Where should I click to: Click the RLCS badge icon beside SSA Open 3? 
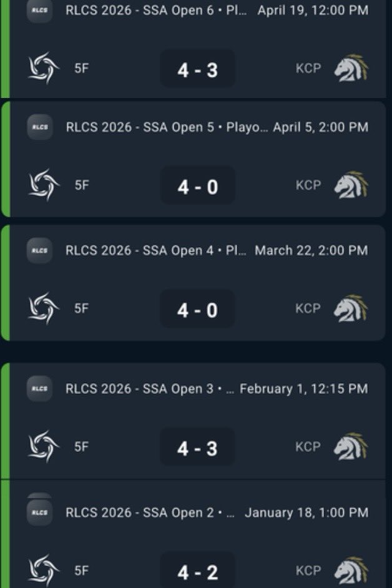[40, 388]
